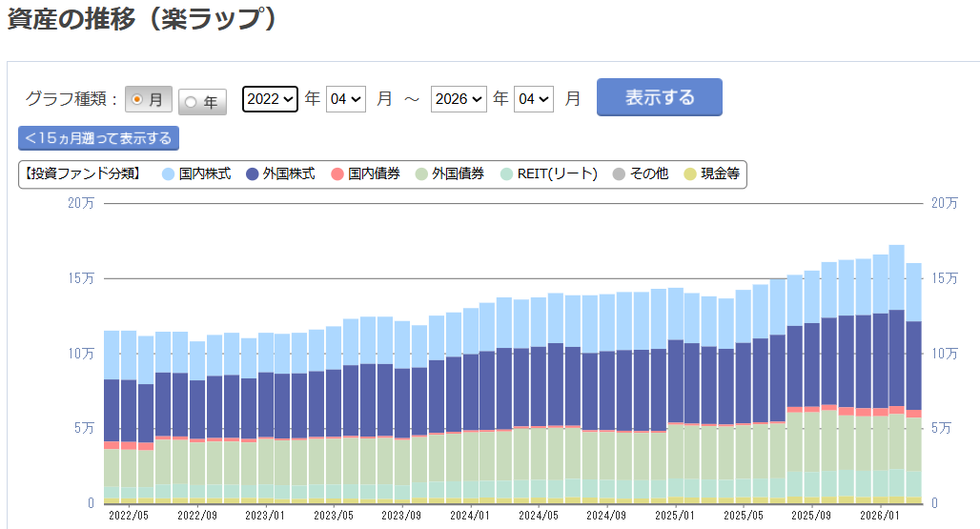The height and width of the screenshot is (529, 980).
Task: Toggle the REIT(リート) legend circle
Action: pos(506,174)
